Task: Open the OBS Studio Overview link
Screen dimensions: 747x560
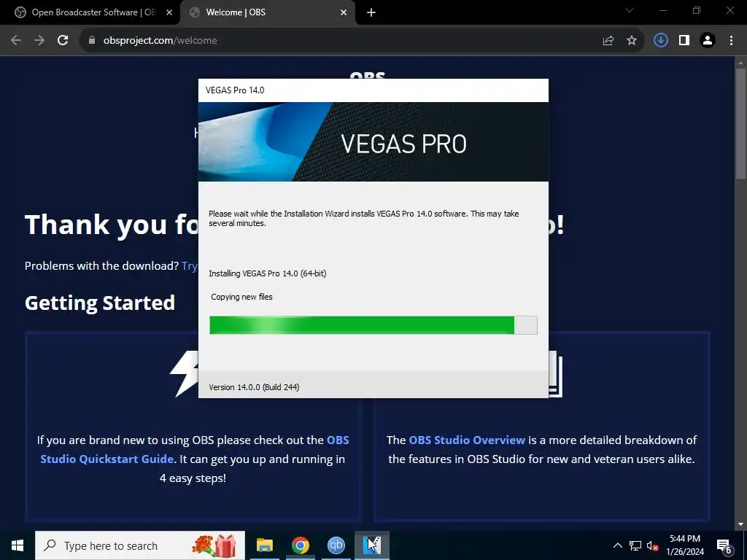Action: (x=467, y=440)
